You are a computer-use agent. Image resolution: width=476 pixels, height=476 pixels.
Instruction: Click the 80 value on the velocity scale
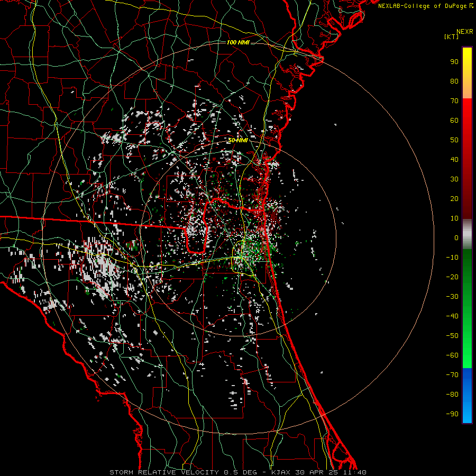click(x=454, y=81)
